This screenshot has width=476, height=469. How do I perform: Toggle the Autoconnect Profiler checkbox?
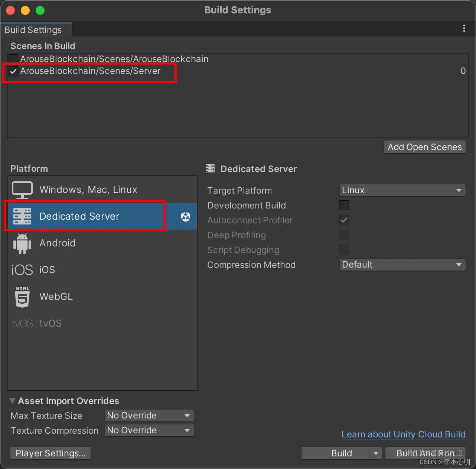click(344, 220)
